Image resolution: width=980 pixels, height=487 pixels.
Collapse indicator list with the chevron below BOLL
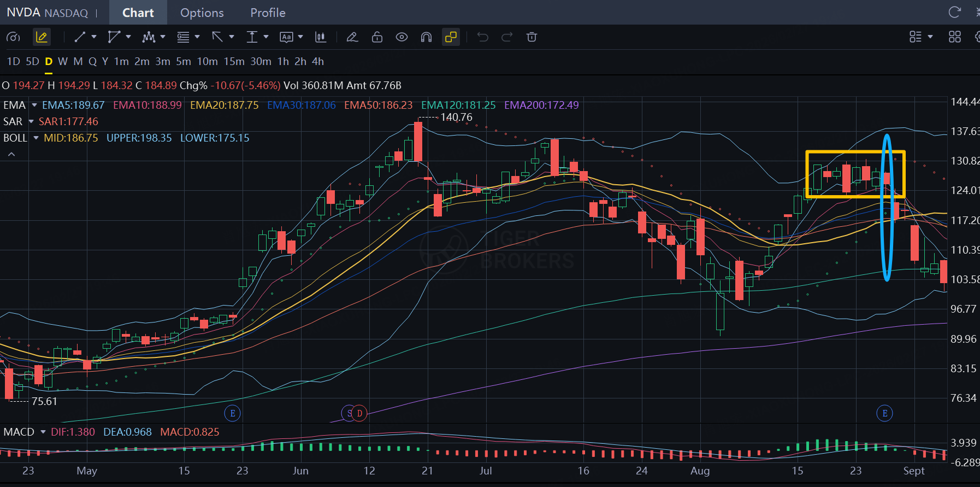[x=11, y=155]
